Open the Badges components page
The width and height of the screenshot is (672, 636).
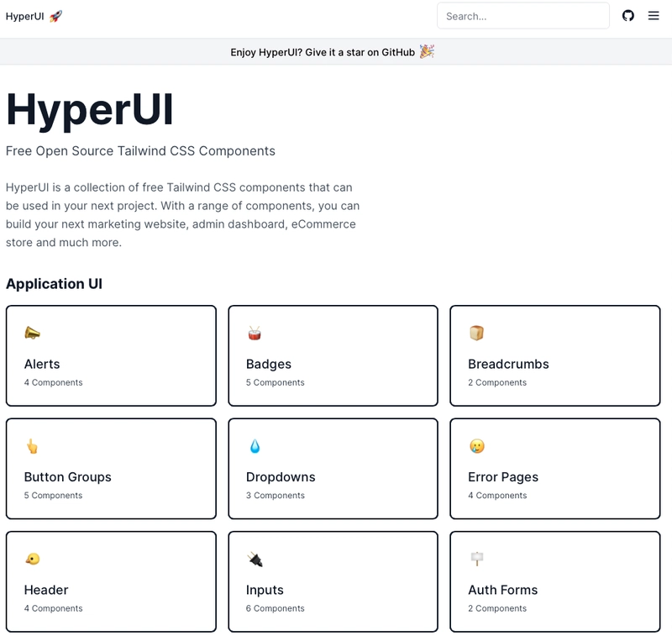(333, 355)
